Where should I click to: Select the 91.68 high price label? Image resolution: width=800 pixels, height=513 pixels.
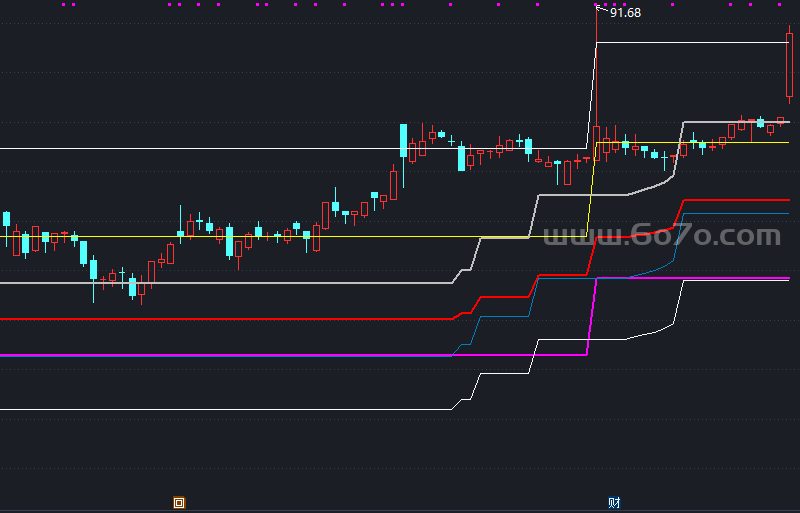pyautogui.click(x=626, y=13)
